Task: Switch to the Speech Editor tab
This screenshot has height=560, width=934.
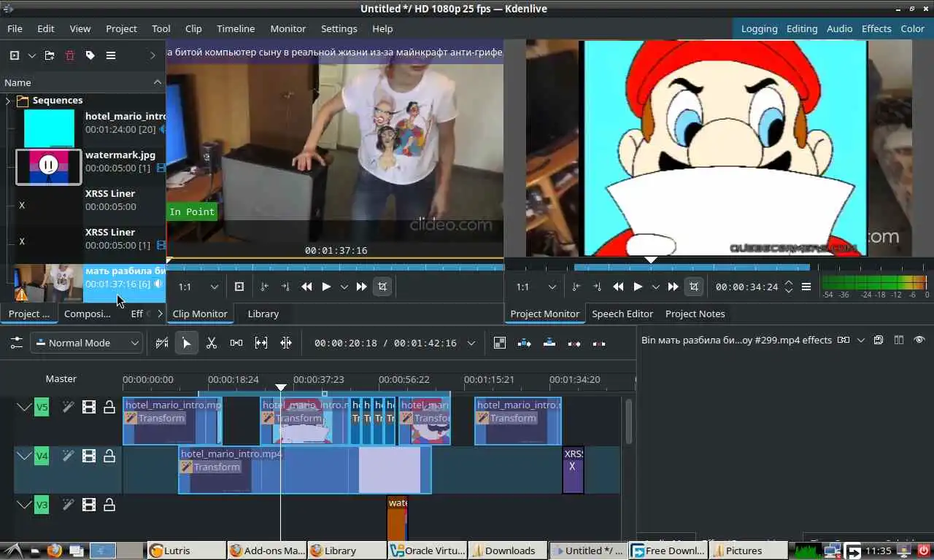Action: (622, 314)
